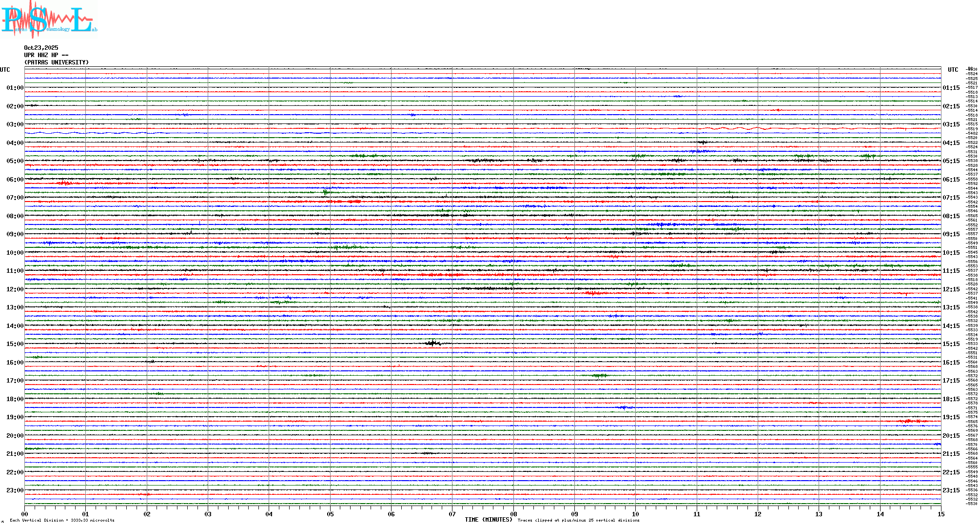Click the Traces clipped footnote text

coord(578,520)
